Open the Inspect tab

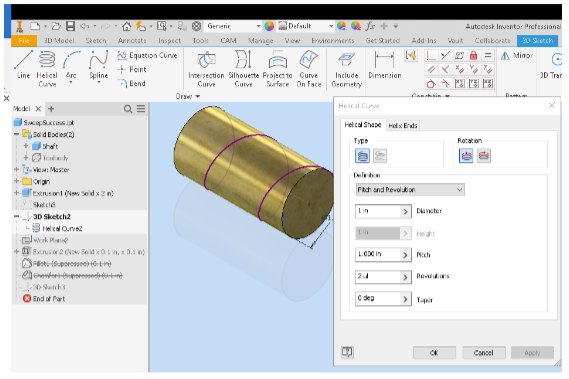click(169, 41)
